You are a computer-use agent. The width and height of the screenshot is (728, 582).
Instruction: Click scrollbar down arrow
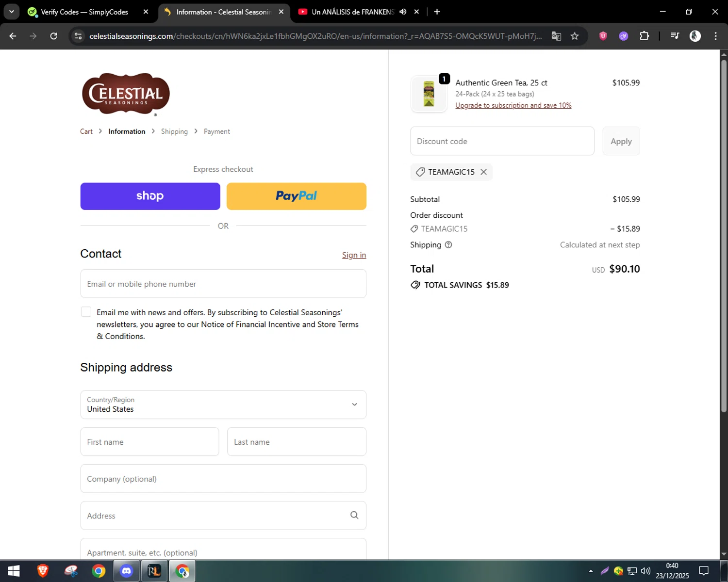(x=724, y=554)
